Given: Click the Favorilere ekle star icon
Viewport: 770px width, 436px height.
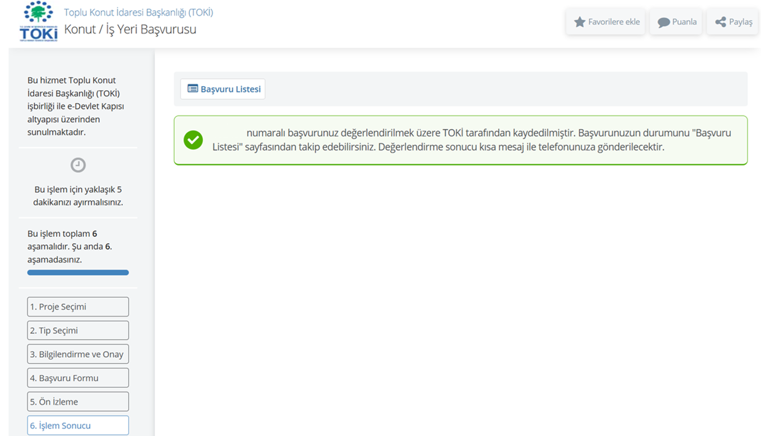Looking at the screenshot, I should [x=579, y=22].
